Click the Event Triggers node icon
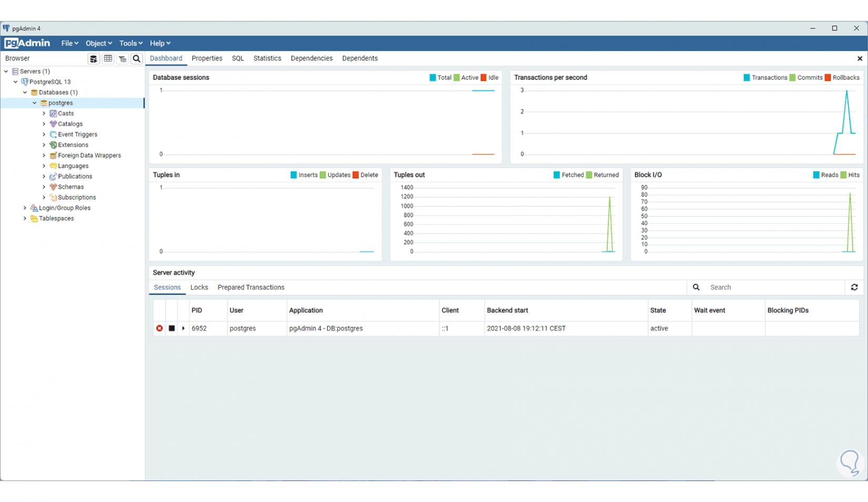 (53, 134)
